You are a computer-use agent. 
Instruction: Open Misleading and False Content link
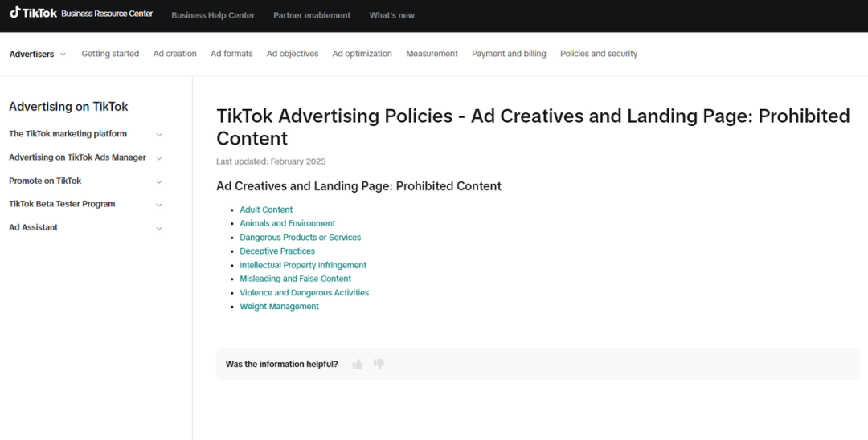(295, 279)
